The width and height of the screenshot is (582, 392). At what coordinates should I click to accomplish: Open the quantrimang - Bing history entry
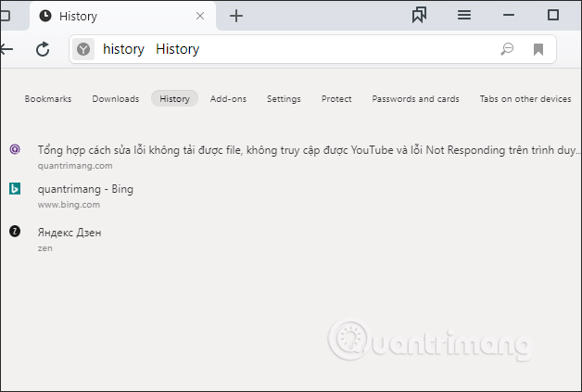click(x=85, y=189)
